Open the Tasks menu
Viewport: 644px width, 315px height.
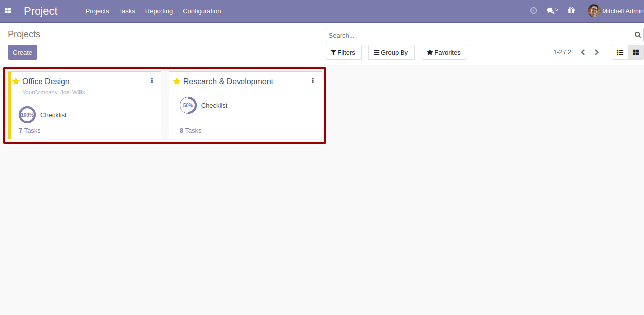click(x=127, y=11)
